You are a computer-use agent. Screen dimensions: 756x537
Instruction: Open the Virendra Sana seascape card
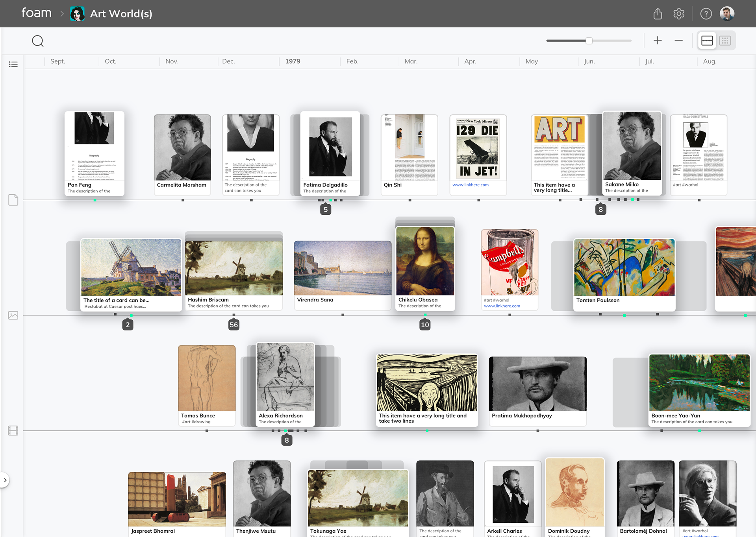click(343, 275)
